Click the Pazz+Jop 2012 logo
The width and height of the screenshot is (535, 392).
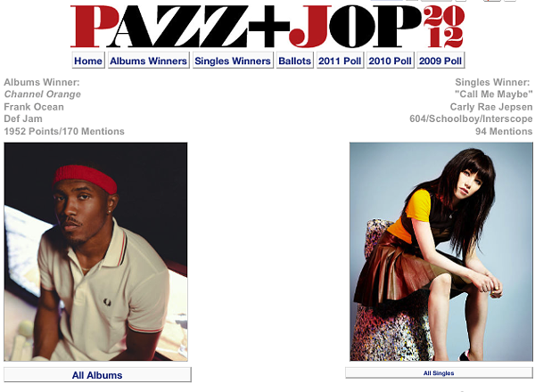[x=267, y=26]
